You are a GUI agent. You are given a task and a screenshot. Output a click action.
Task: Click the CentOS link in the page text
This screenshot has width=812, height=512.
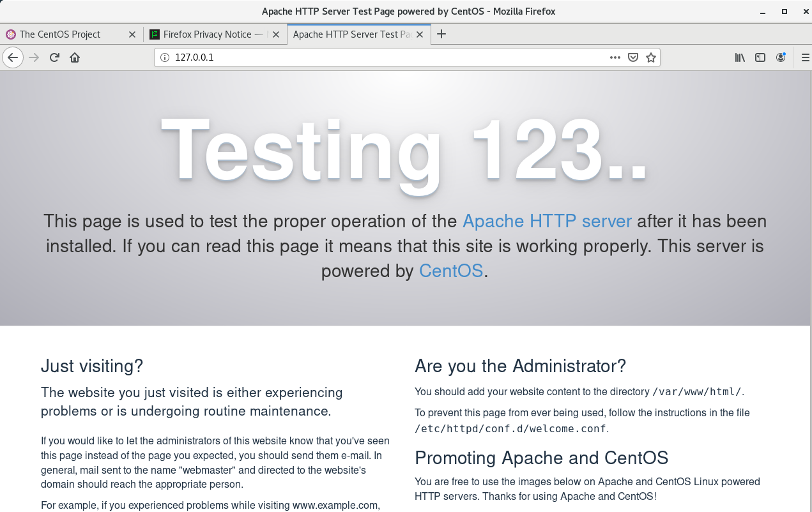pyautogui.click(x=451, y=271)
